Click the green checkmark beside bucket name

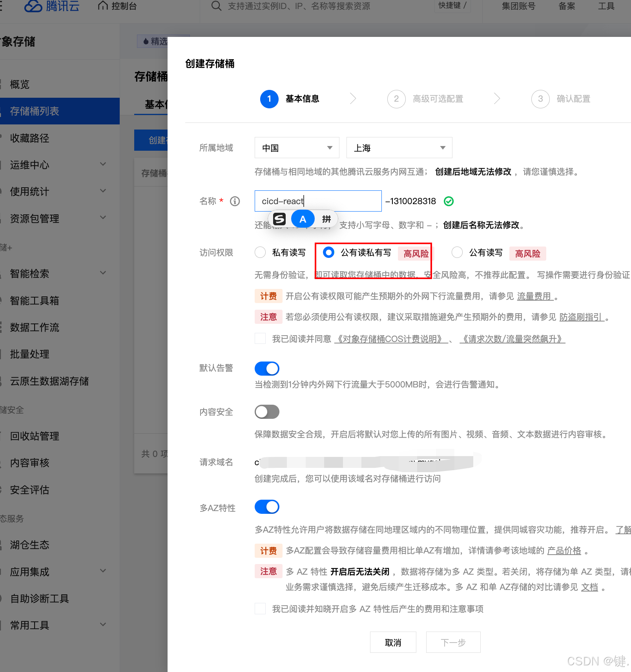point(449,201)
